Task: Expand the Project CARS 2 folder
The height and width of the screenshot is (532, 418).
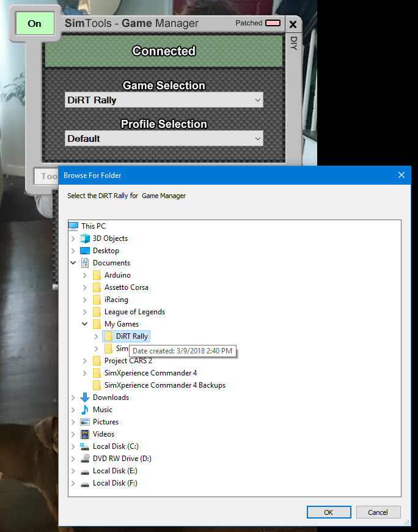Action: coord(85,361)
